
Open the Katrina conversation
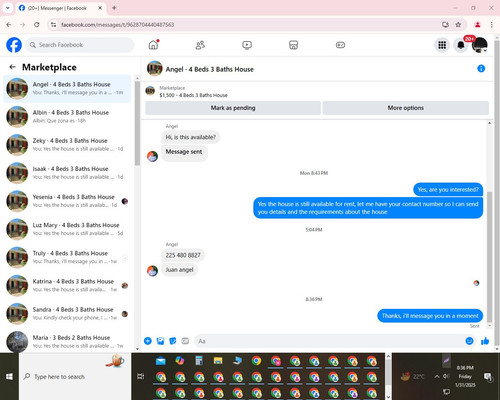point(67,285)
